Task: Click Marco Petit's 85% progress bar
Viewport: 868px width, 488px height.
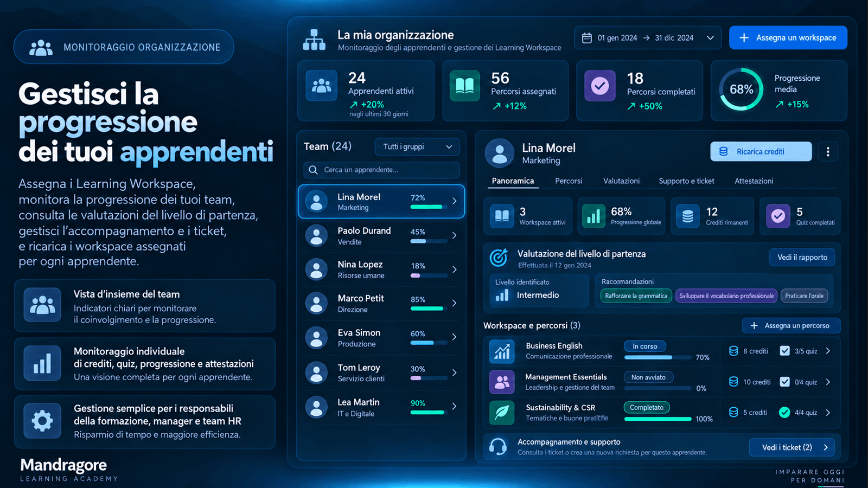Action: click(429, 309)
